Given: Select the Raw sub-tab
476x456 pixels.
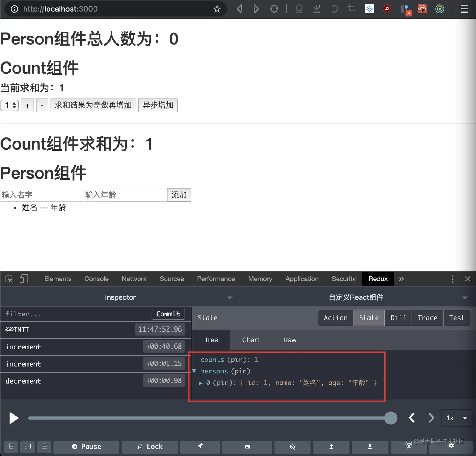Looking at the screenshot, I should 290,340.
